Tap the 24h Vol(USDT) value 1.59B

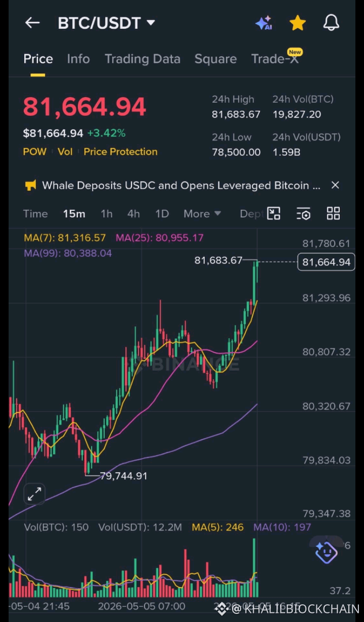(x=287, y=152)
